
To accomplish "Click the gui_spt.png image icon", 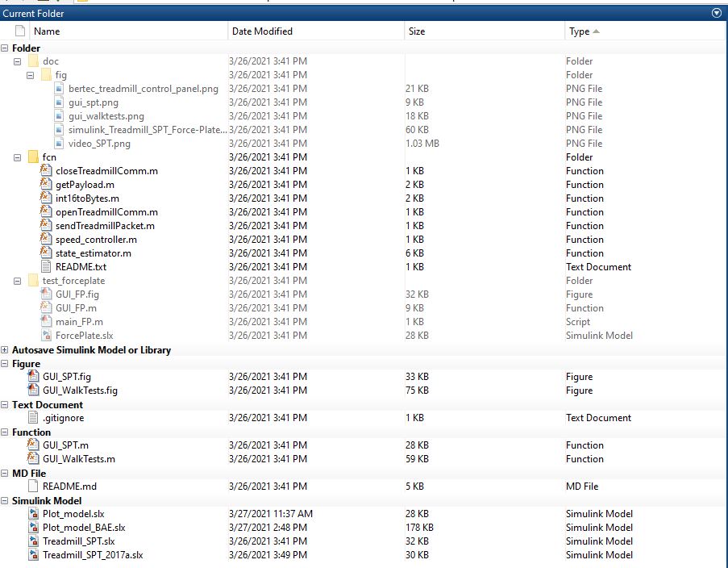I will pos(59,102).
